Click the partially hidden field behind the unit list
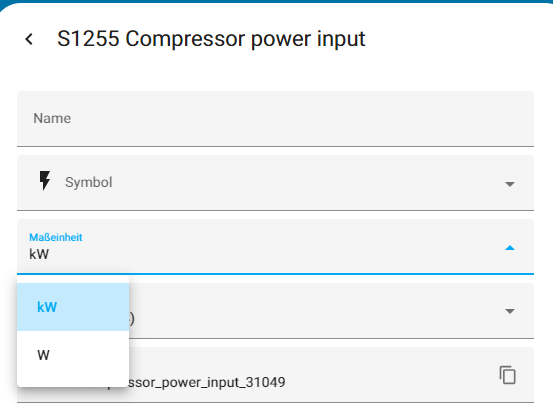 tap(332, 311)
